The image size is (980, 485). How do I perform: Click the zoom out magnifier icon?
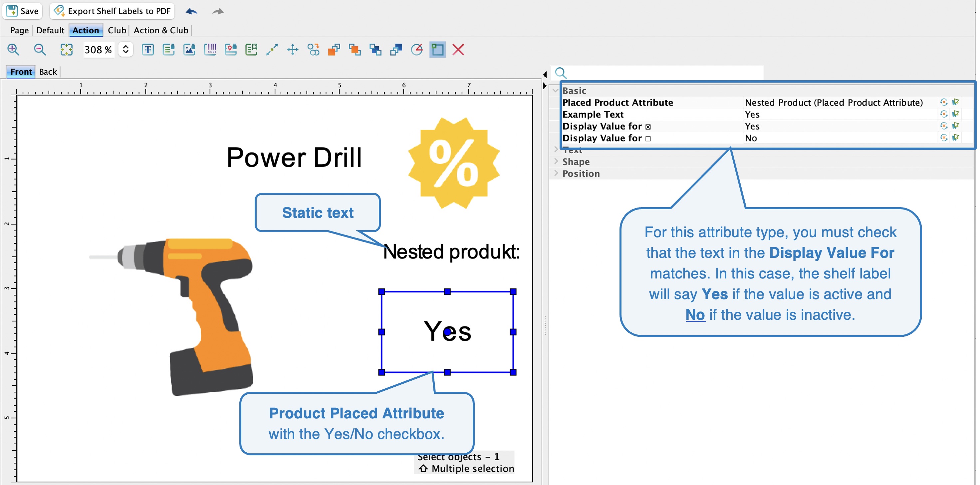40,50
